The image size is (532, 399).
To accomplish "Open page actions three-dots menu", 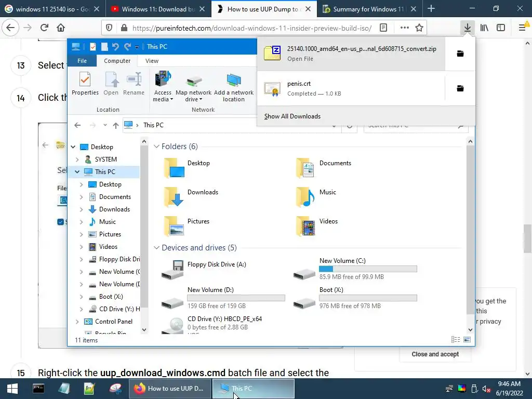I will pyautogui.click(x=404, y=28).
